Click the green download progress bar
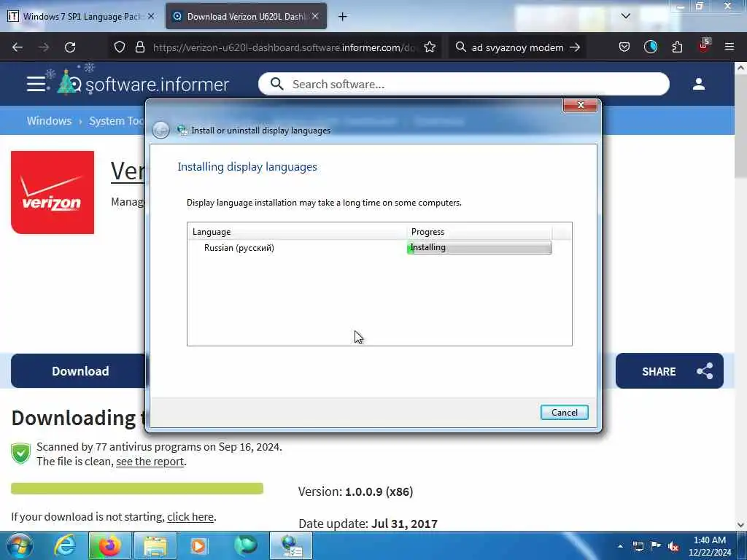 137,489
